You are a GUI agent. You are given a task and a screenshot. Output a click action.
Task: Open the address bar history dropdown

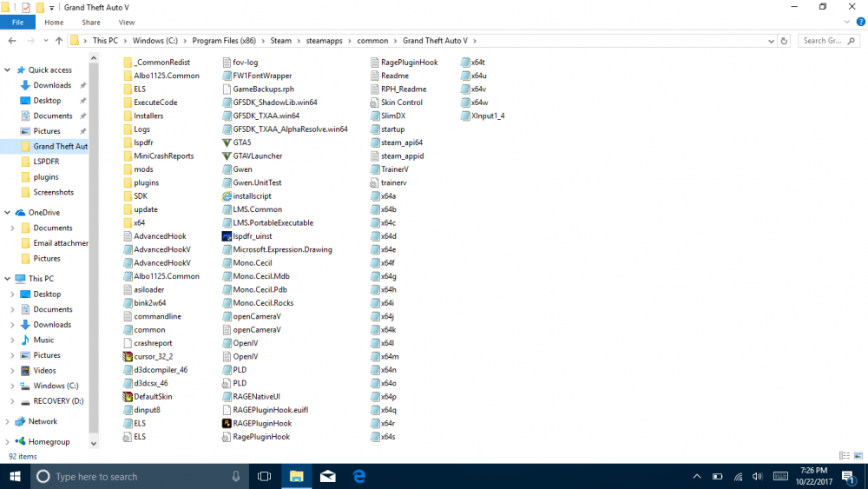pyautogui.click(x=771, y=41)
